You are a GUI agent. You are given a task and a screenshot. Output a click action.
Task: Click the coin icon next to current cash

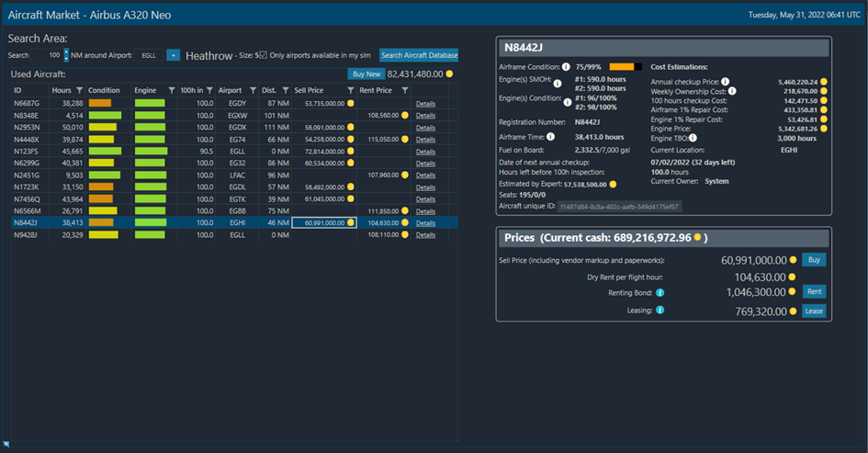pos(697,237)
